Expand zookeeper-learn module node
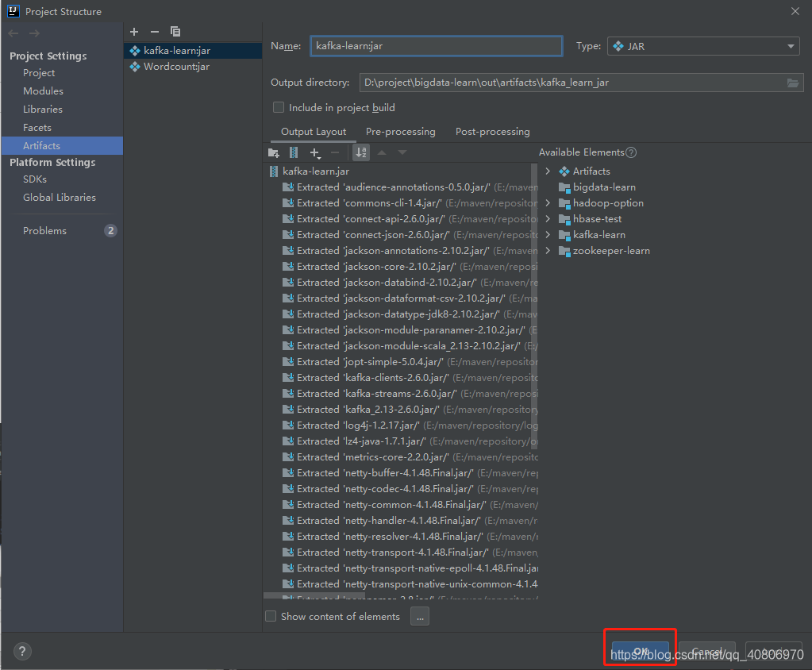 [x=548, y=251]
